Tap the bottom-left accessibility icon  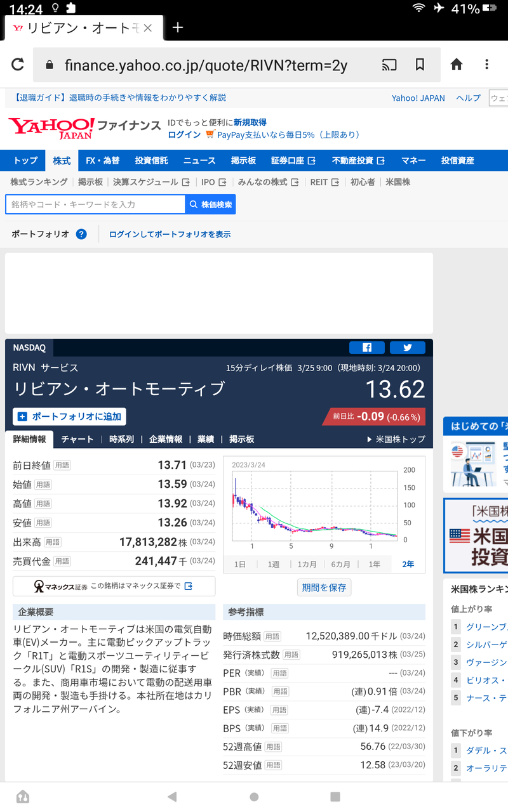[23, 797]
